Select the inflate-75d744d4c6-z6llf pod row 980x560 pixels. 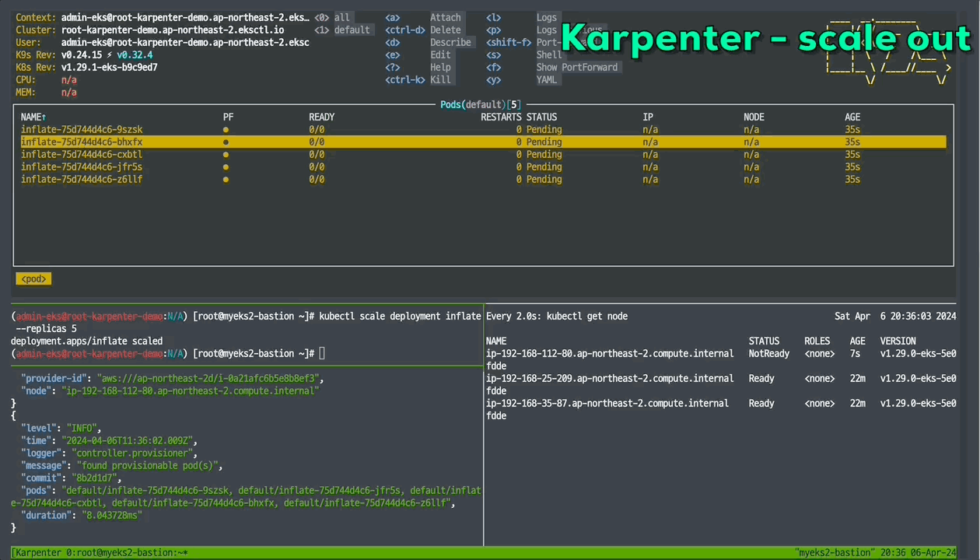coord(483,179)
